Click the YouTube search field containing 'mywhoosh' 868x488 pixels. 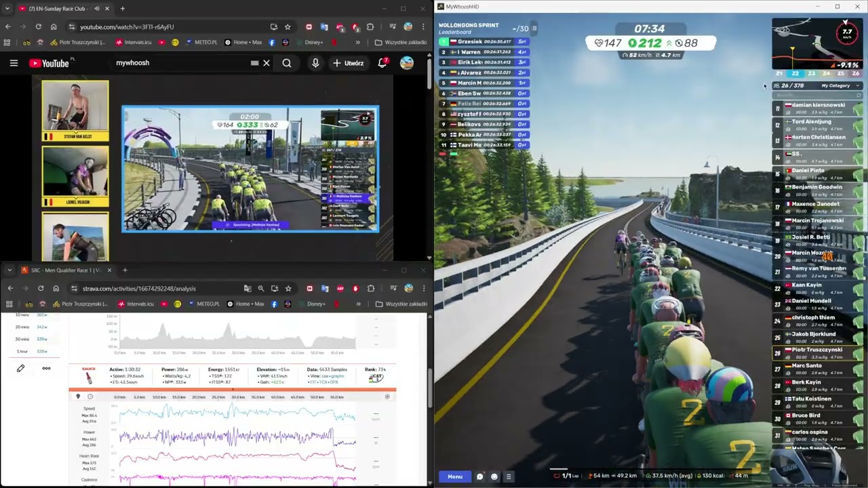pyautogui.click(x=180, y=63)
